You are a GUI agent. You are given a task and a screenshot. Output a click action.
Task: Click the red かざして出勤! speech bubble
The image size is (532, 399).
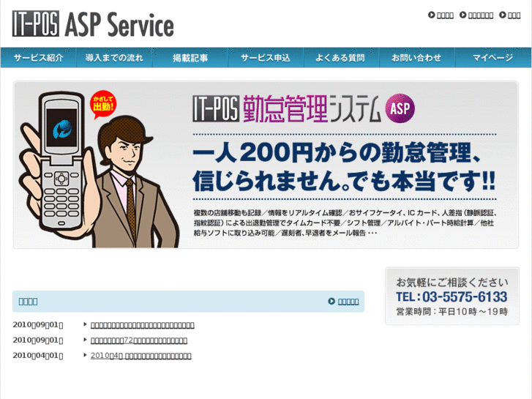[103, 104]
